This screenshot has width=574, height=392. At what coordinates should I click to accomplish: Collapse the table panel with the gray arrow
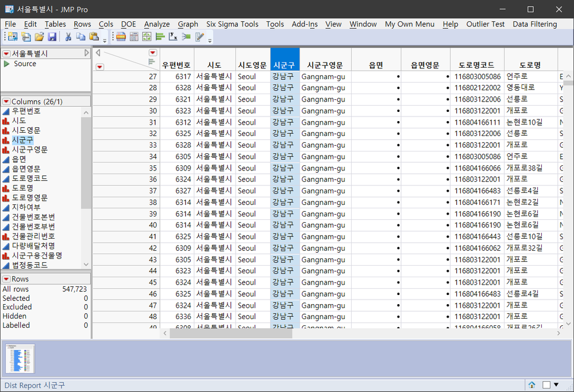pyautogui.click(x=87, y=53)
